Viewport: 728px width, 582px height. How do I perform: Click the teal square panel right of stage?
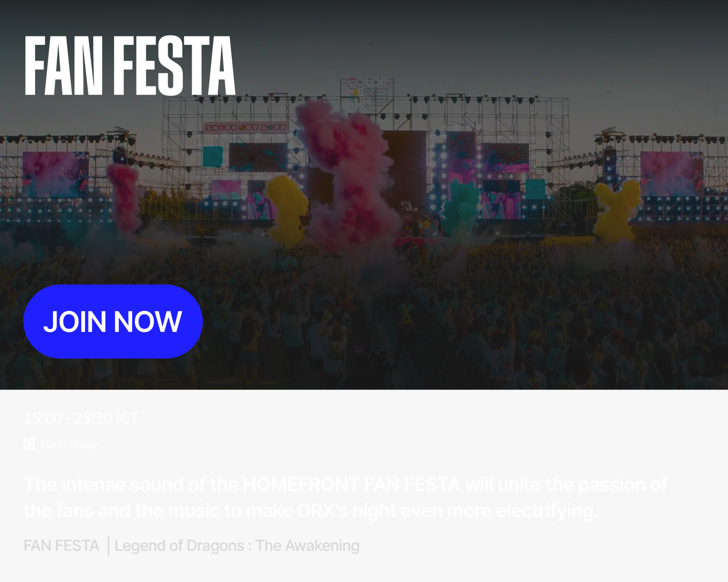(535, 188)
